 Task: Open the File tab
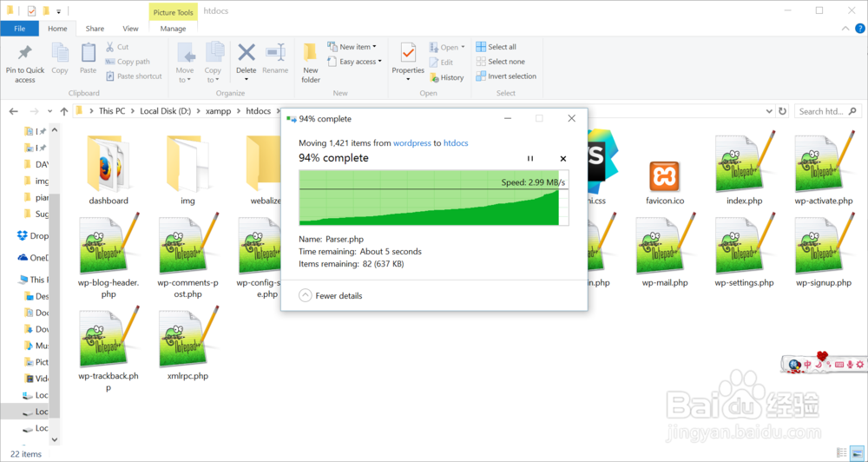coord(19,29)
